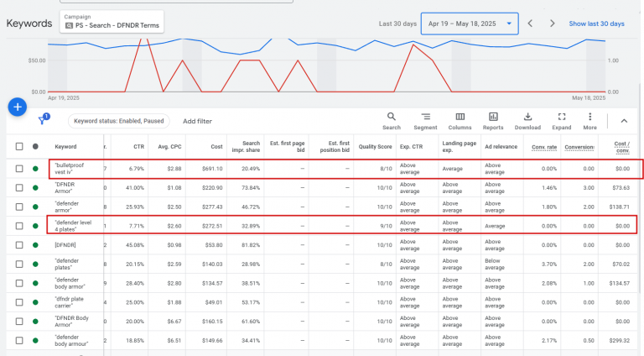Open the More options menu

coord(589,121)
